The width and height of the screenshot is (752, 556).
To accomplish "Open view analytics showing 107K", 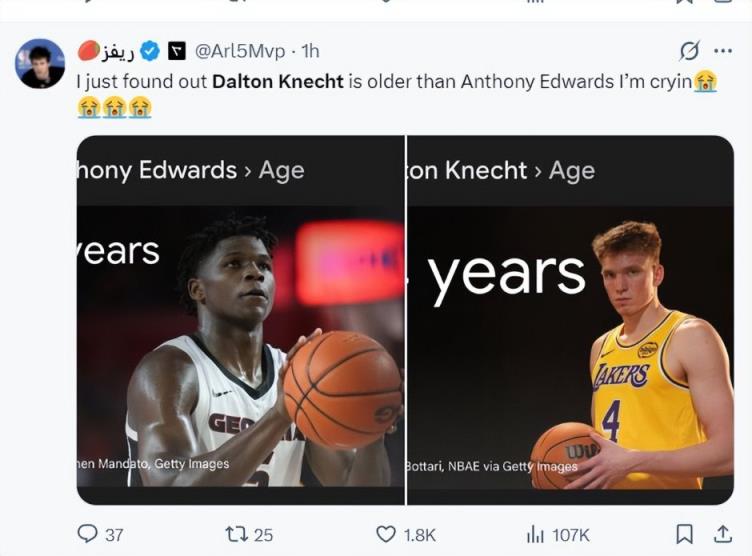I will (536, 534).
